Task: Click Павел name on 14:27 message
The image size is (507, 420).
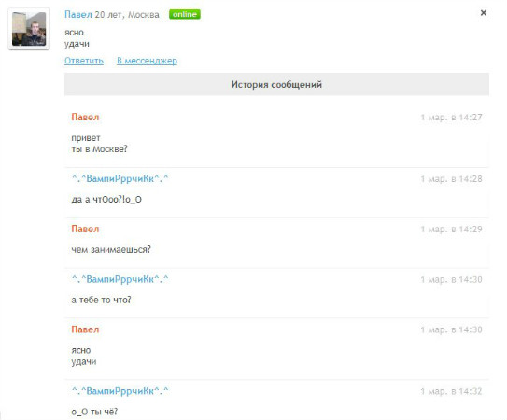Action: (x=85, y=117)
